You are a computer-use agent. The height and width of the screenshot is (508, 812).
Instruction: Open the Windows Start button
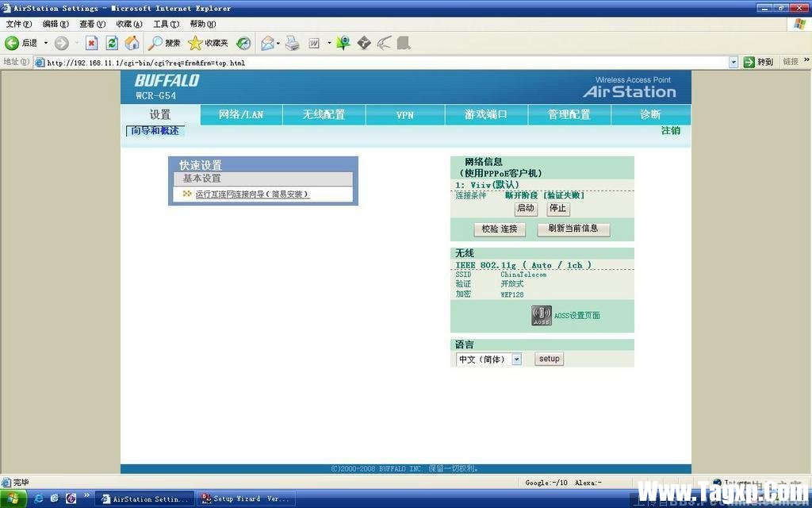coord(13,498)
